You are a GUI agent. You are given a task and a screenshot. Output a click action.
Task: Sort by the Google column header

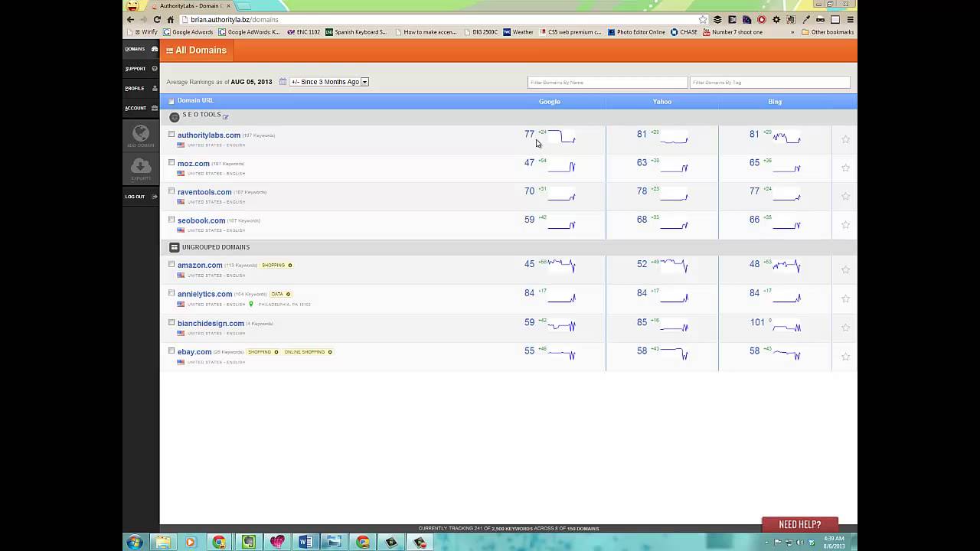(x=549, y=101)
